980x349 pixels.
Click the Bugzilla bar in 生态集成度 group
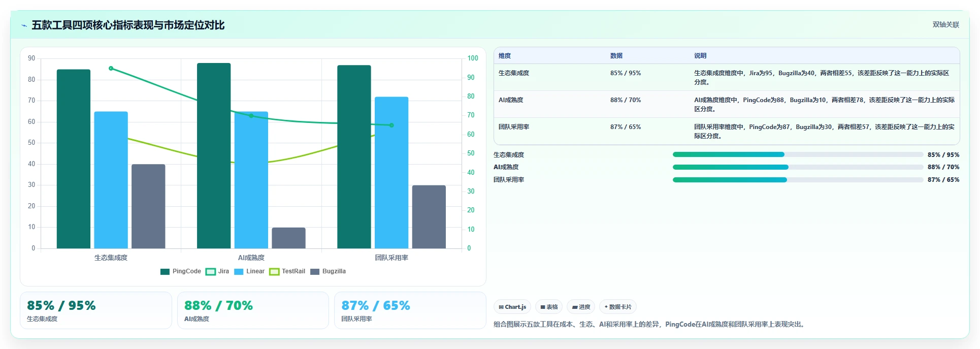pyautogui.click(x=148, y=206)
